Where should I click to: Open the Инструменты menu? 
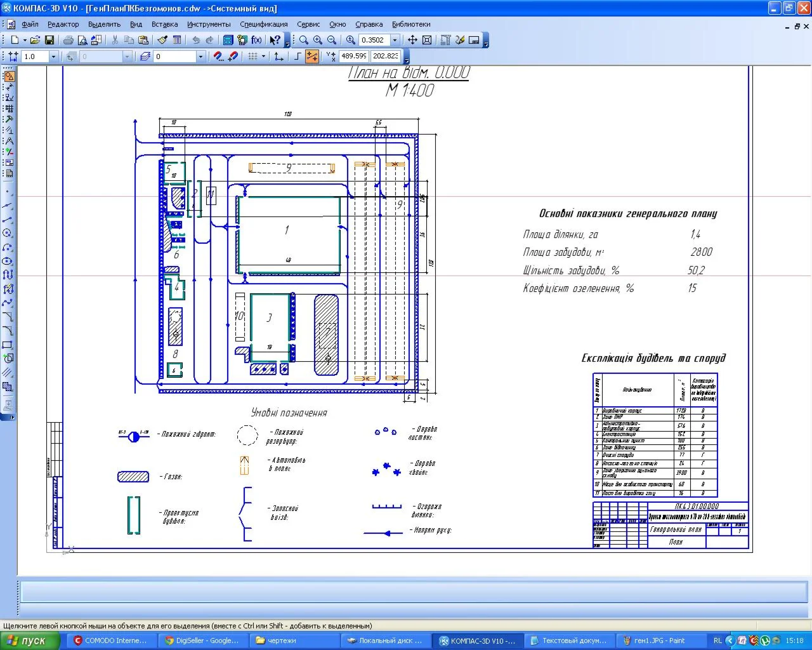click(x=209, y=24)
